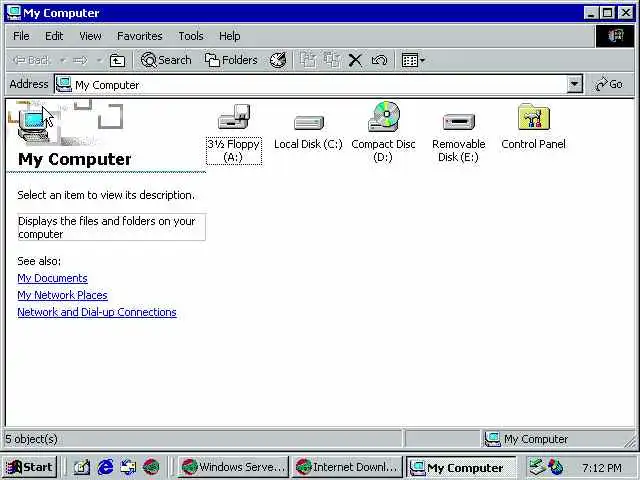This screenshot has height=480, width=640.
Task: Click the Copy To toolbar icon
Action: (332, 60)
